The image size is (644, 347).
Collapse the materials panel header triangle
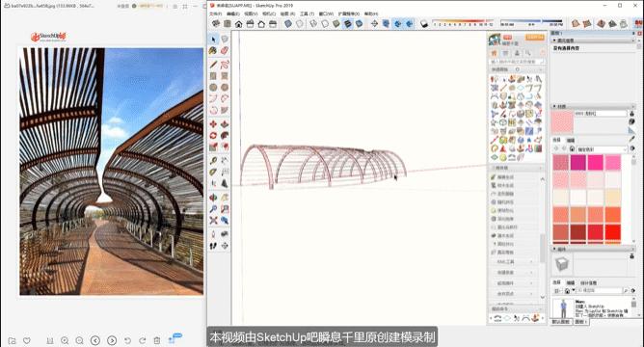pyautogui.click(x=554, y=106)
